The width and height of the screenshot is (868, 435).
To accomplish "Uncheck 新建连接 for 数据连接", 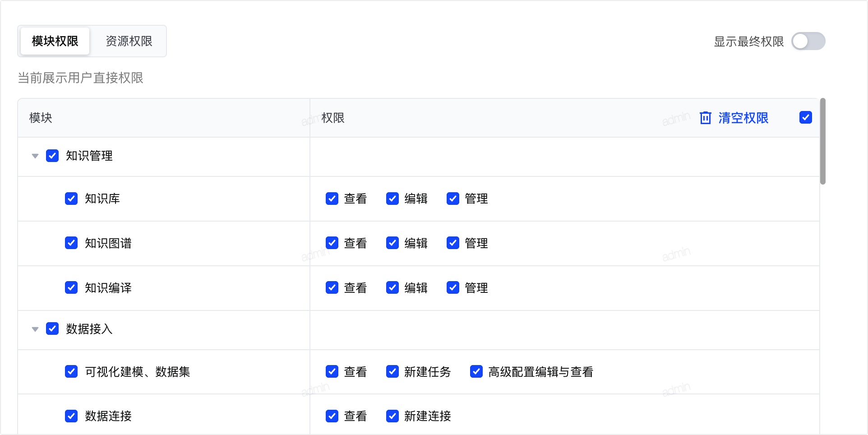I will click(392, 416).
